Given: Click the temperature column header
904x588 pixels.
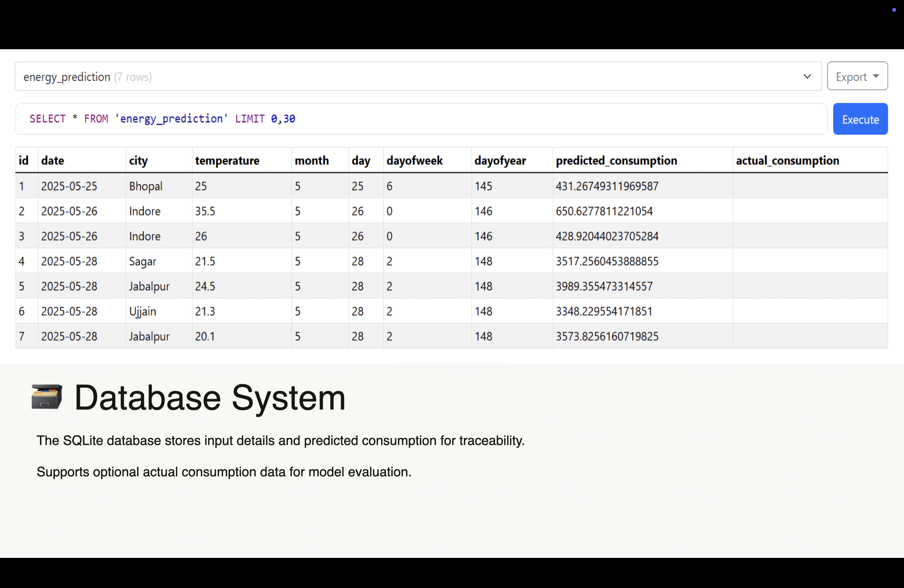Looking at the screenshot, I should (x=227, y=161).
